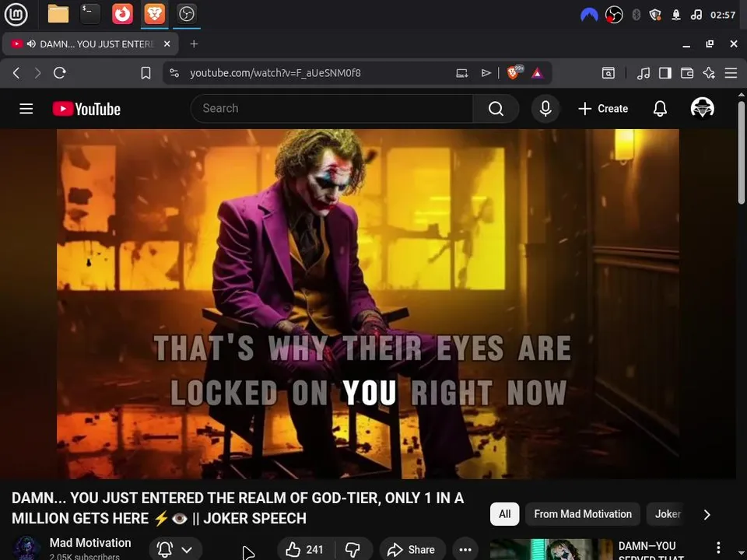
Task: Open the security shield tray icon
Action: pos(655,16)
